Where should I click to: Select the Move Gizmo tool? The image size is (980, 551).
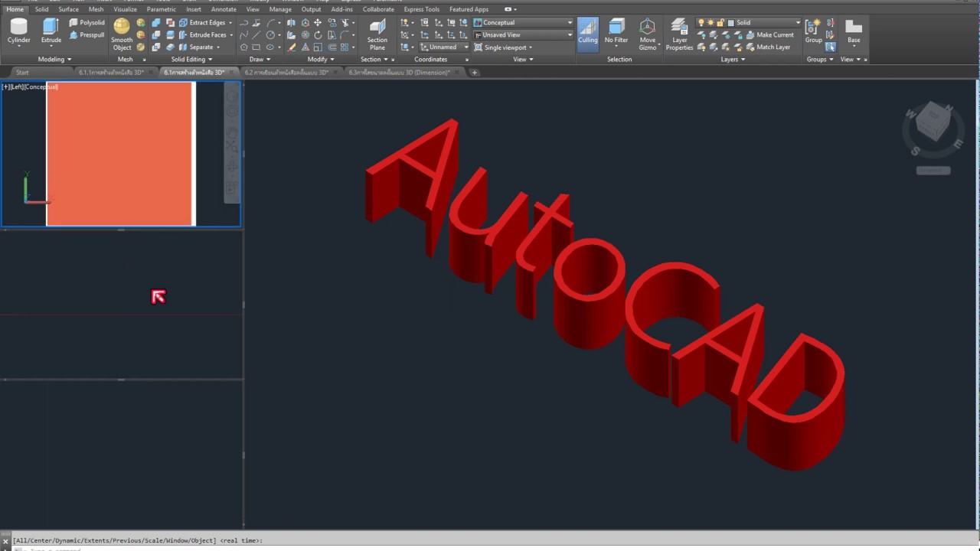648,34
